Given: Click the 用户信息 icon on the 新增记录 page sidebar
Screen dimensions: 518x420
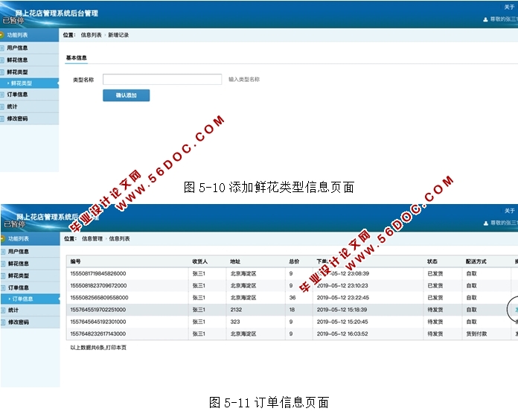Looking at the screenshot, I should (2, 48).
